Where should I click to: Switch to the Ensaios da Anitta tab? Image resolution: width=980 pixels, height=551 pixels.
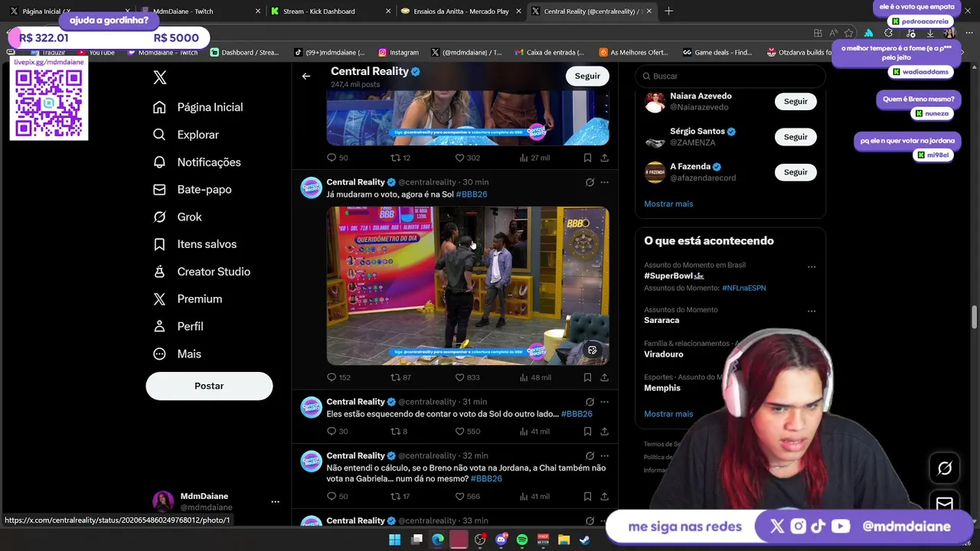coord(462,11)
